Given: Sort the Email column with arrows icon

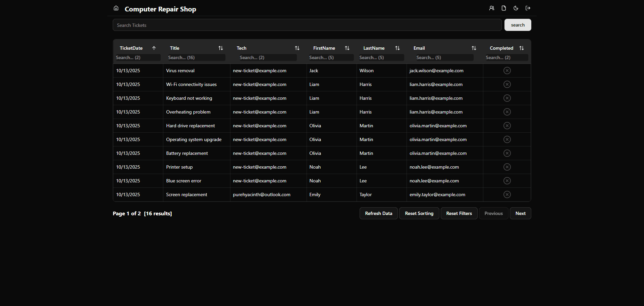Looking at the screenshot, I should [474, 48].
